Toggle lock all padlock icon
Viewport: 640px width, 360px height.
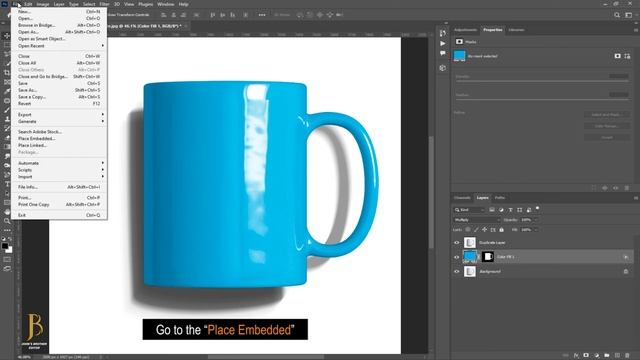click(501, 230)
